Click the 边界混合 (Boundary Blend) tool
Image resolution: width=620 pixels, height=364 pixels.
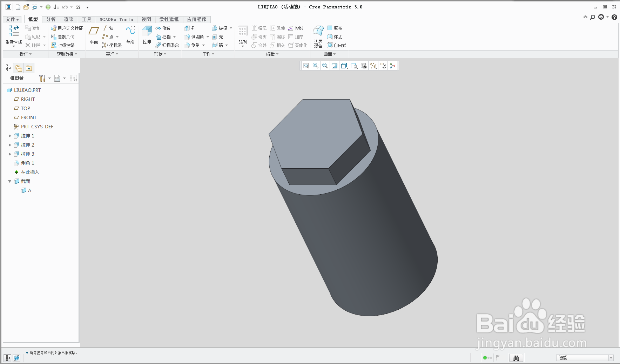click(318, 36)
